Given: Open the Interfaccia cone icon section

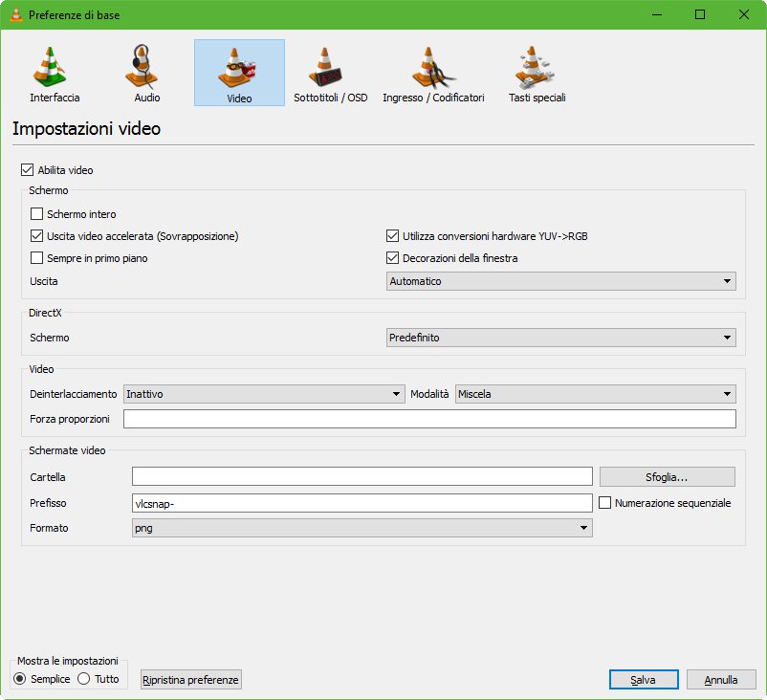Looking at the screenshot, I should (55, 68).
